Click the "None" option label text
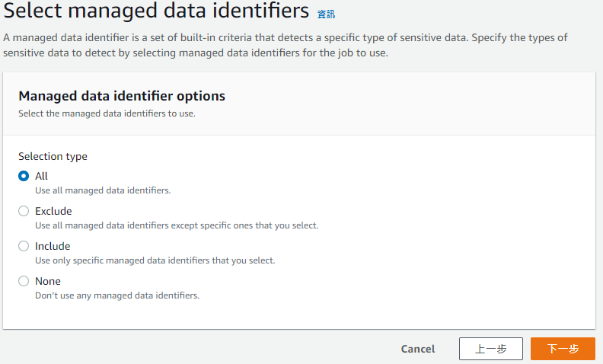 [x=48, y=281]
